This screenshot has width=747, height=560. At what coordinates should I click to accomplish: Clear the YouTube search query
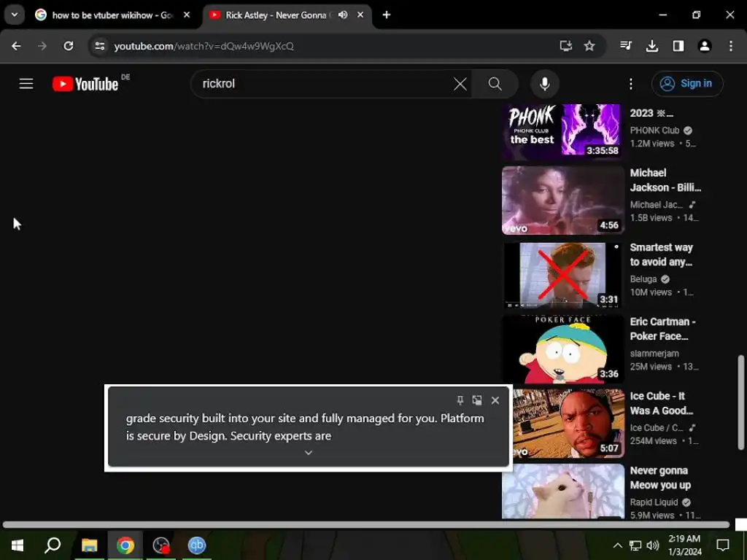pyautogui.click(x=460, y=84)
